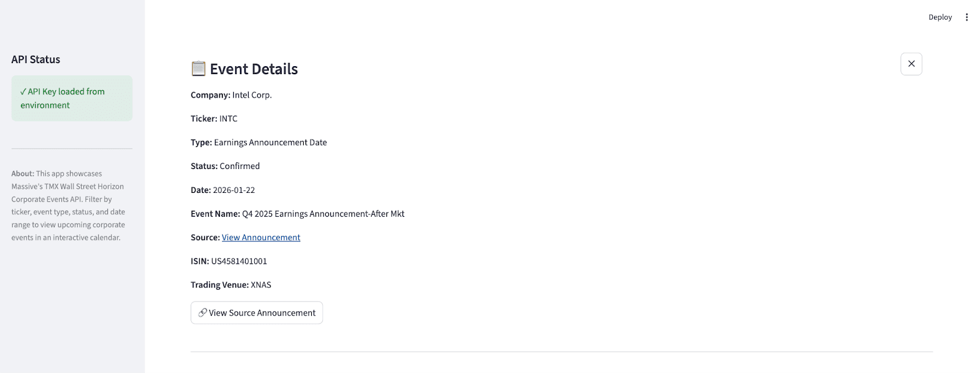Click the View Source Announcement button text
Screen dimensions: 980x373
point(262,313)
